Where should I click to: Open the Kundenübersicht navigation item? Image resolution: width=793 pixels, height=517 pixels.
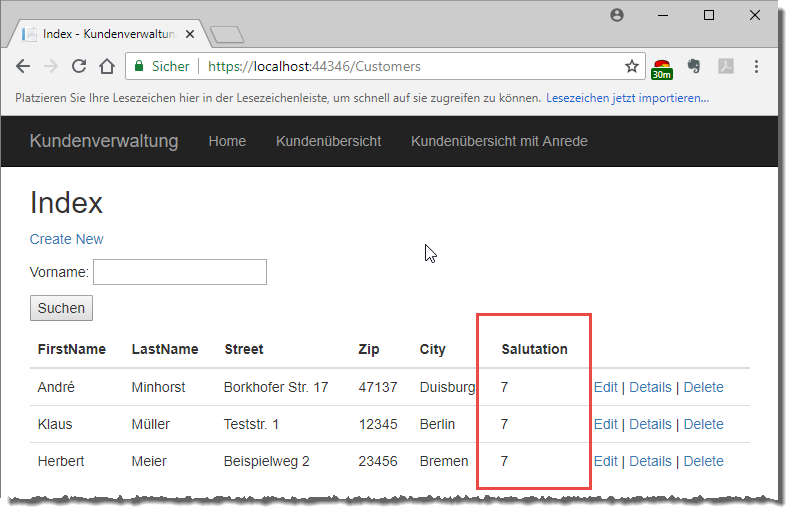328,141
